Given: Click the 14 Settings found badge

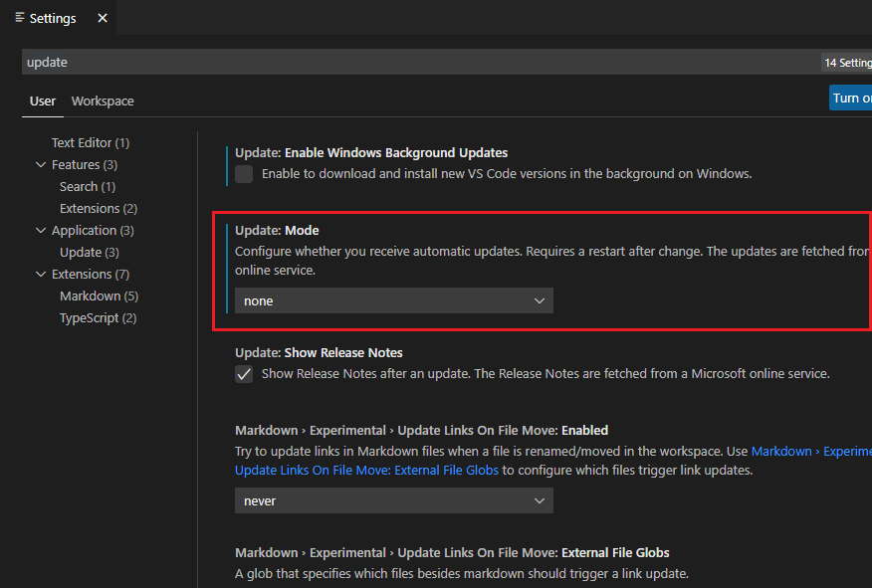Looking at the screenshot, I should coord(847,63).
